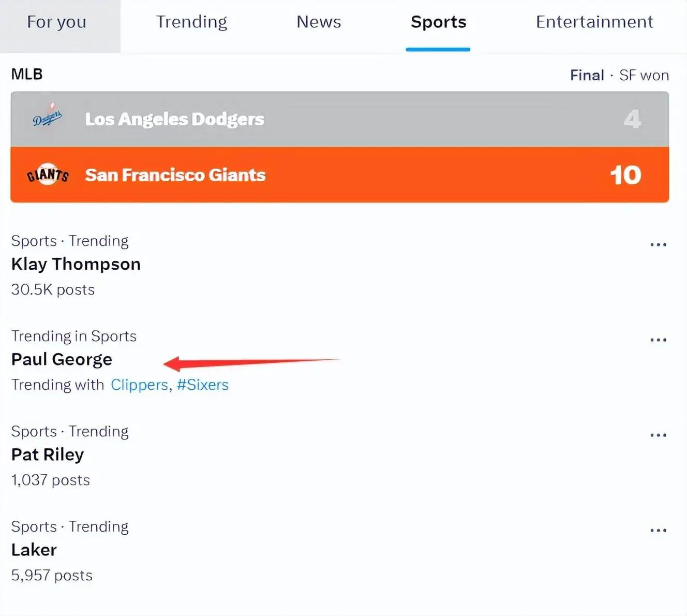
Task: Switch to the Trending tab
Action: tap(191, 22)
